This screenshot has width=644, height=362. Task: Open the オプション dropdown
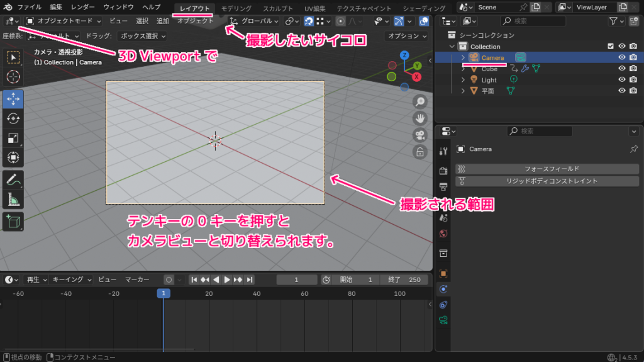407,37
